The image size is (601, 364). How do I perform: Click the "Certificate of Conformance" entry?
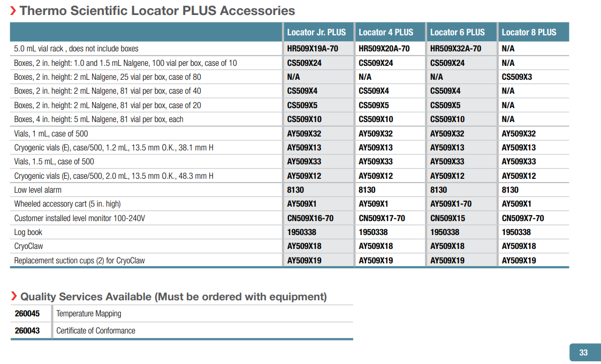pos(96,331)
